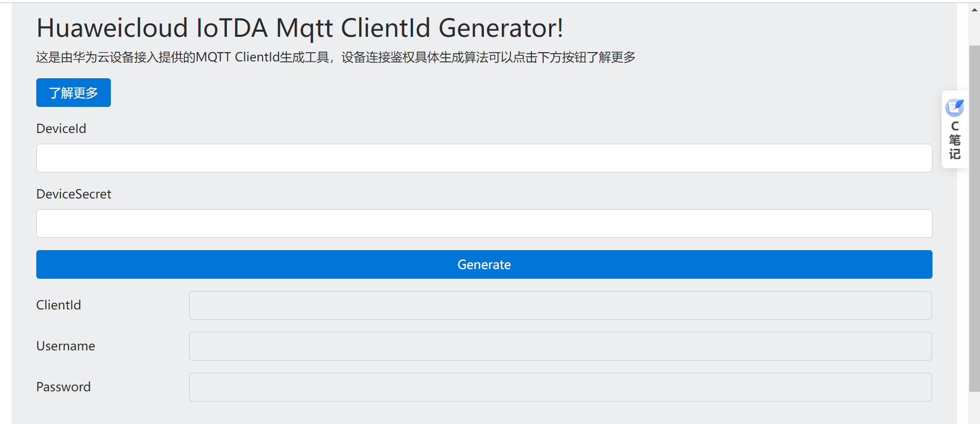Image resolution: width=980 pixels, height=424 pixels.
Task: Click the DeviceId label
Action: point(61,128)
